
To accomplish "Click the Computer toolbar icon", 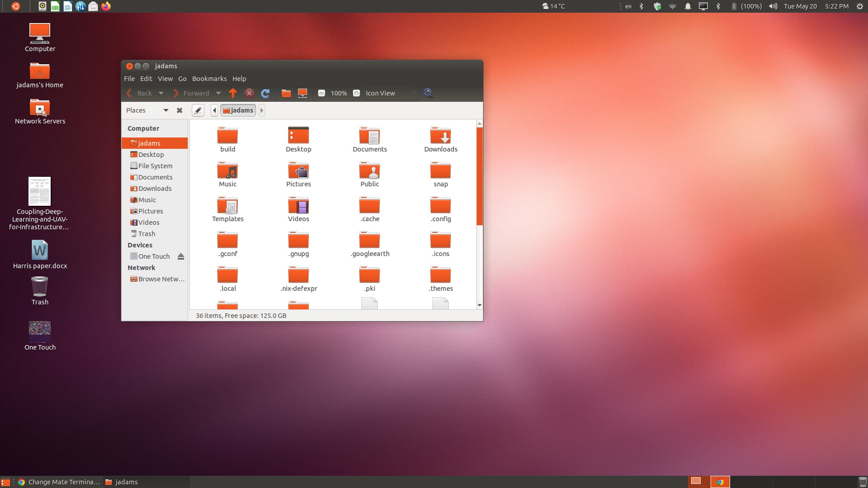I will pyautogui.click(x=303, y=93).
